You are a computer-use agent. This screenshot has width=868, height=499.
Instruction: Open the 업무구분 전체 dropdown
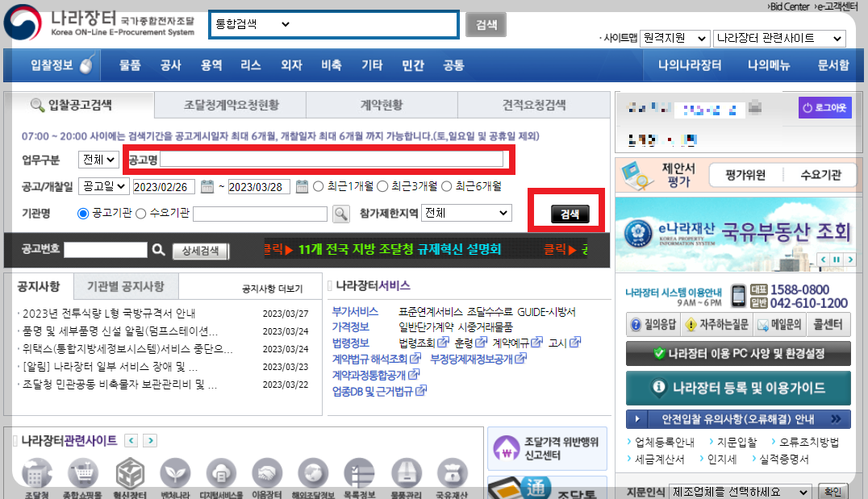click(98, 160)
